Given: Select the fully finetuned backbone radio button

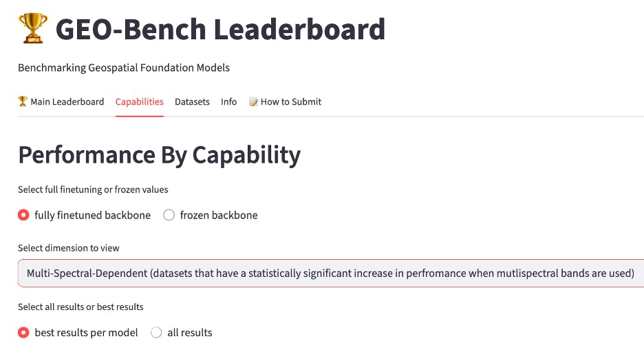Looking at the screenshot, I should click(x=24, y=215).
